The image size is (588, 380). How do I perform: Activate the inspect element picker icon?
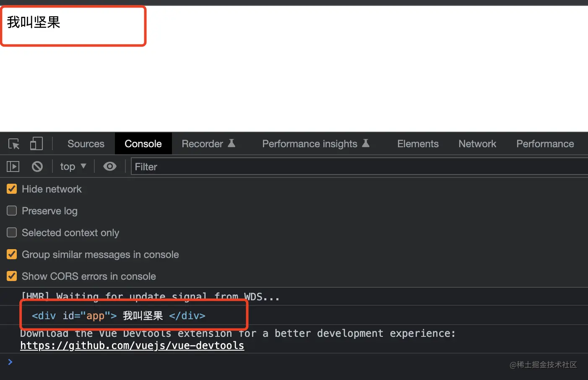(x=14, y=144)
